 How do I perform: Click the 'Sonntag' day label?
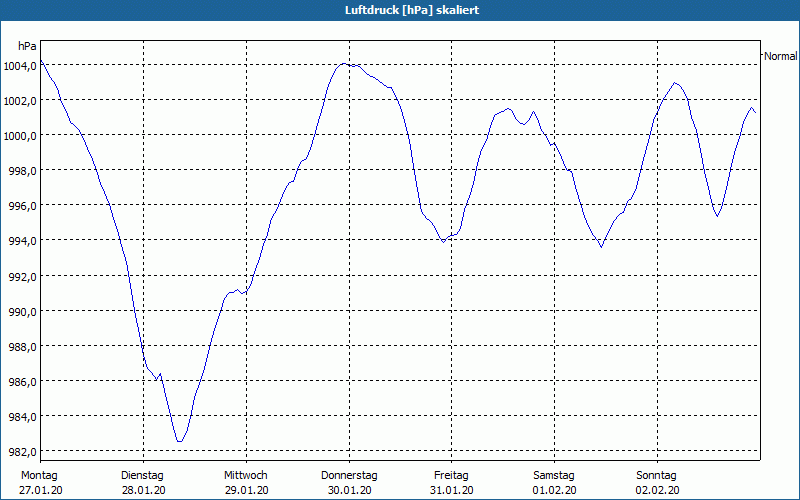tap(657, 476)
